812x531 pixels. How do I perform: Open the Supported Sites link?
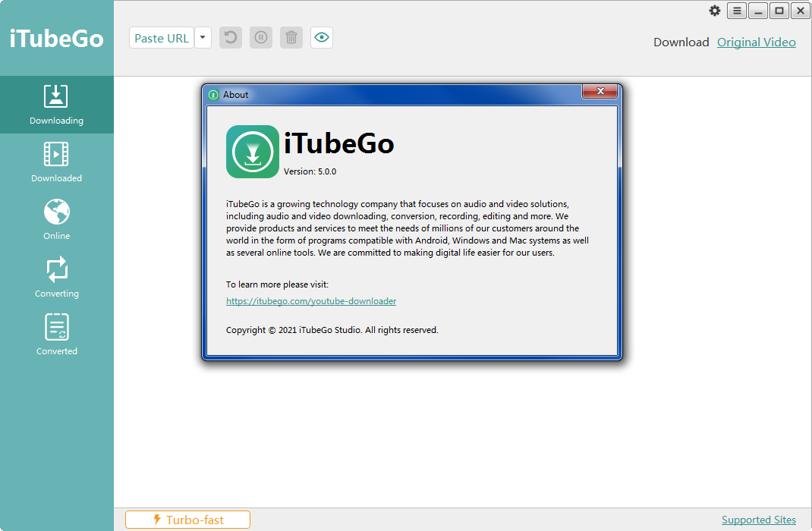(x=759, y=520)
